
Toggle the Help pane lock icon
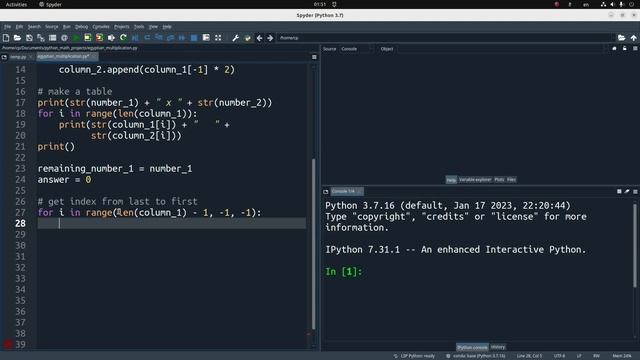pyautogui.click(x=624, y=49)
